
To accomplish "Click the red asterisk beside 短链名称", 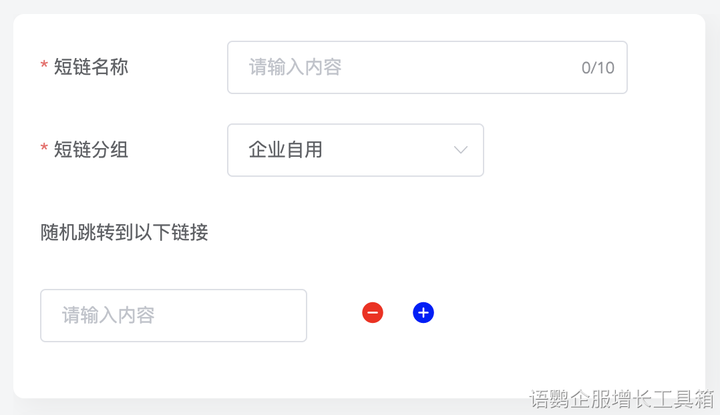I will click(x=44, y=68).
